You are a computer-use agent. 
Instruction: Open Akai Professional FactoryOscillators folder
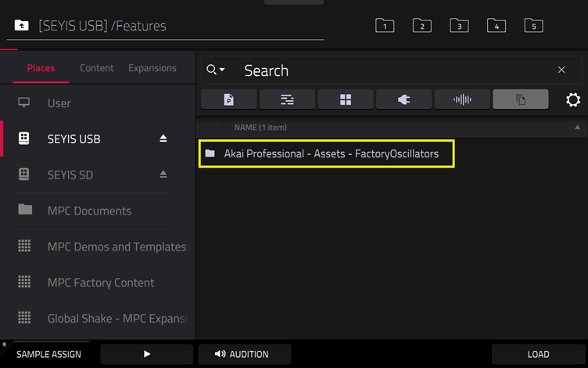(x=327, y=153)
